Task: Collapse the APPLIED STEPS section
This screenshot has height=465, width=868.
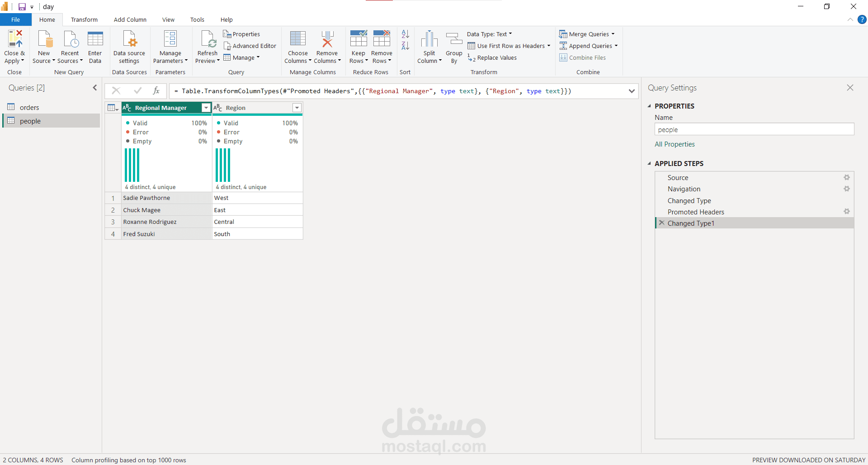Action: 650,164
